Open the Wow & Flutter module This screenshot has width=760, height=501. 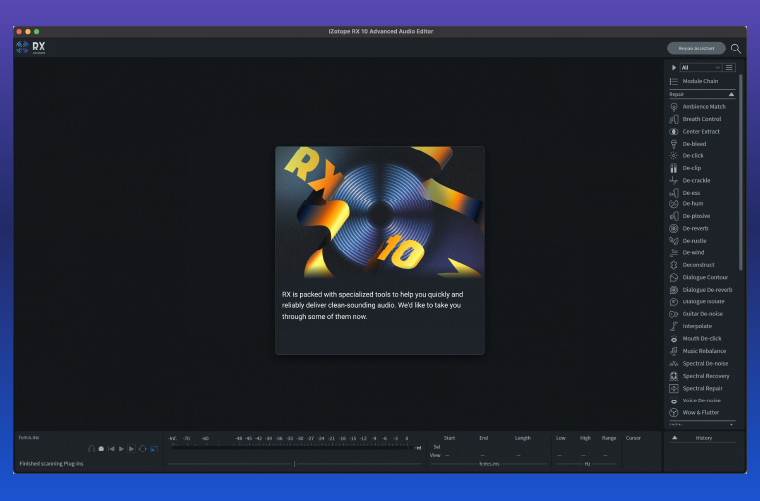pos(694,412)
